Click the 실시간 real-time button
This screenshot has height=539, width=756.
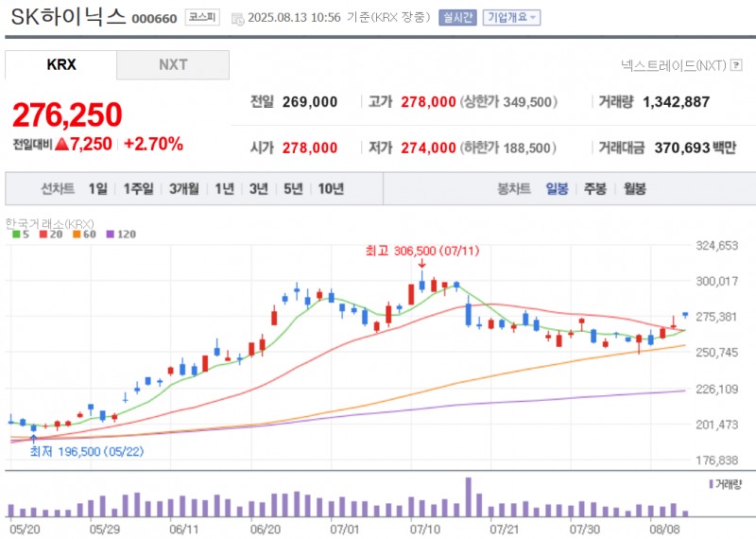coord(457,18)
